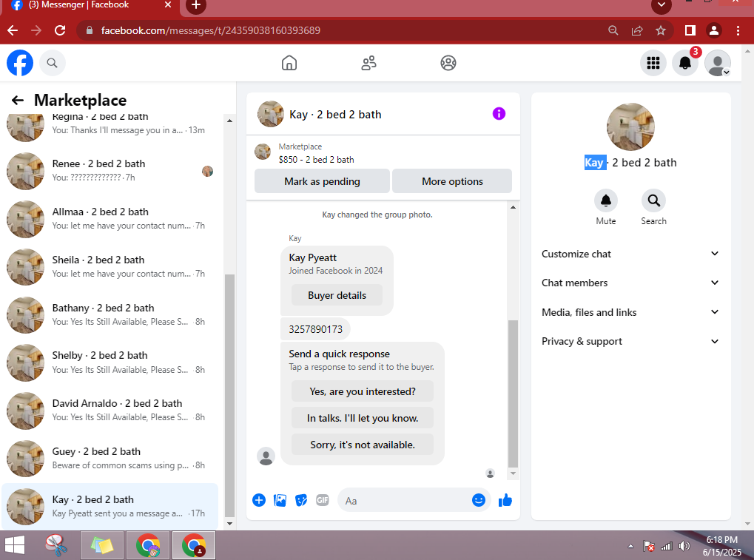
Task: Open more actions plus icon in composer
Action: [259, 500]
